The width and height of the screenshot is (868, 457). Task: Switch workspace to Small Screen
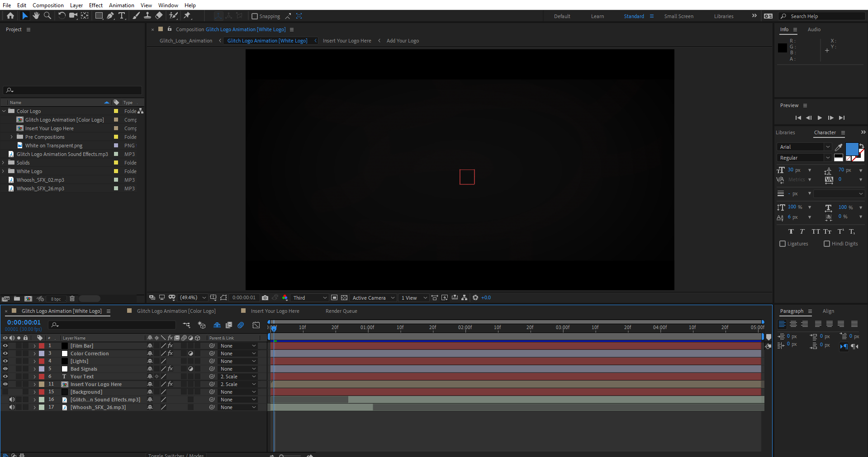(x=678, y=16)
